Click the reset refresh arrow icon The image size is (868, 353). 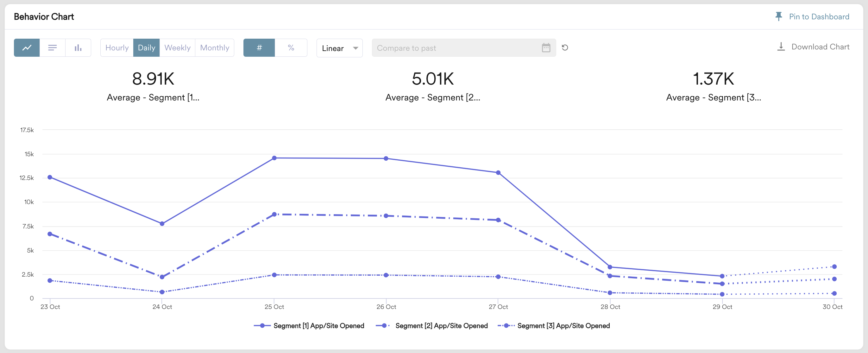pyautogui.click(x=565, y=48)
